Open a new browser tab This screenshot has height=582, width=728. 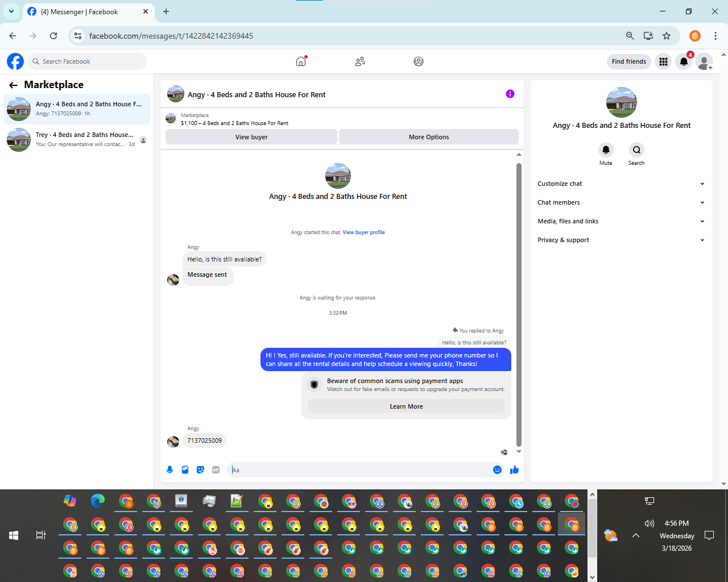[166, 11]
